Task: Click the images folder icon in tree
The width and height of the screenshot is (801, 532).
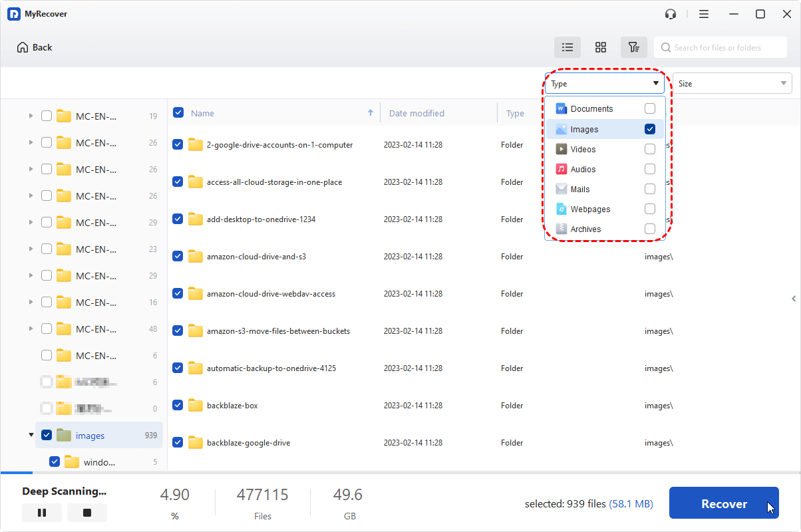Action: pos(64,436)
